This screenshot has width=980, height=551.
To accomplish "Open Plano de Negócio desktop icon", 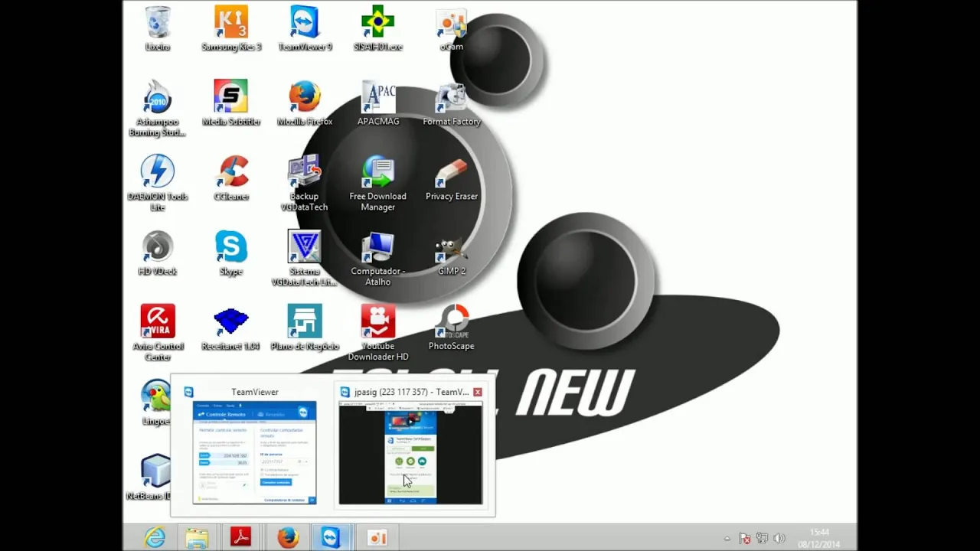I will (x=305, y=328).
